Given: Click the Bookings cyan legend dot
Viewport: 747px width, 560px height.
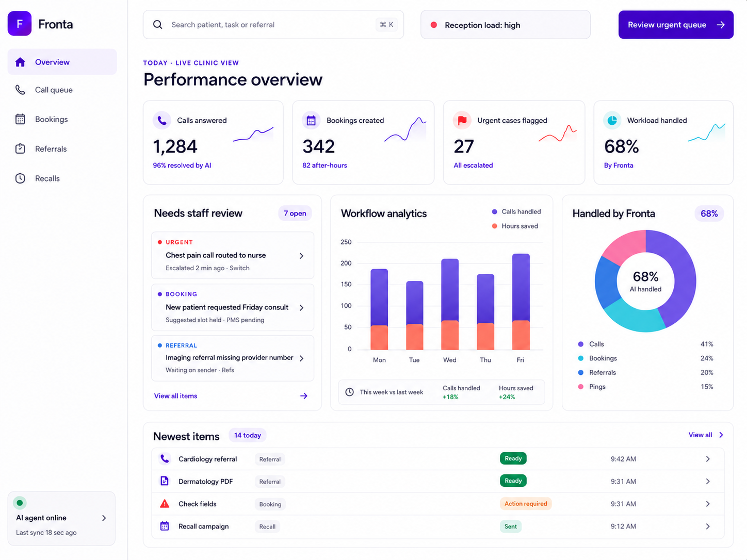Looking at the screenshot, I should (581, 358).
